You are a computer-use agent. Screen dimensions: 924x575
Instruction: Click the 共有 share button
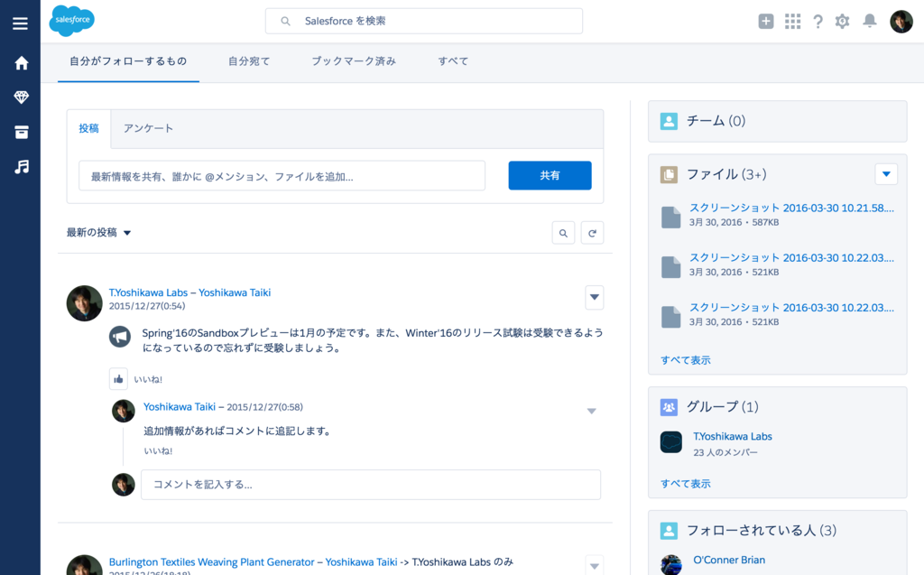(x=550, y=175)
